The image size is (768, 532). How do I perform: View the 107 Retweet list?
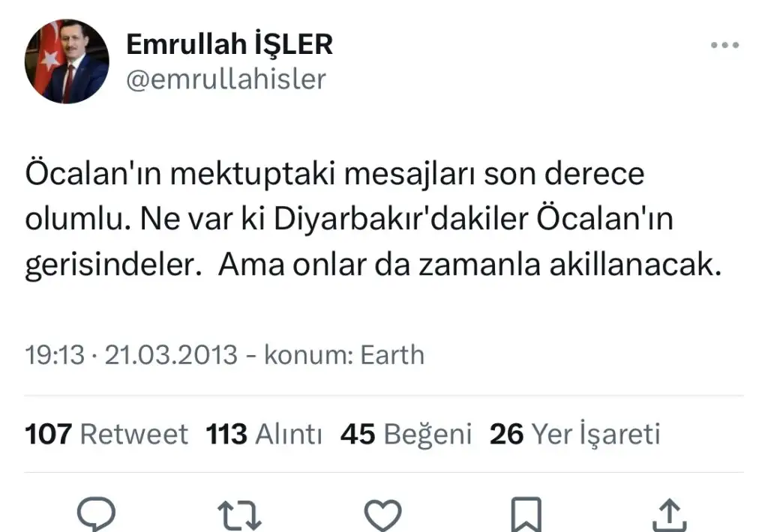click(107, 434)
